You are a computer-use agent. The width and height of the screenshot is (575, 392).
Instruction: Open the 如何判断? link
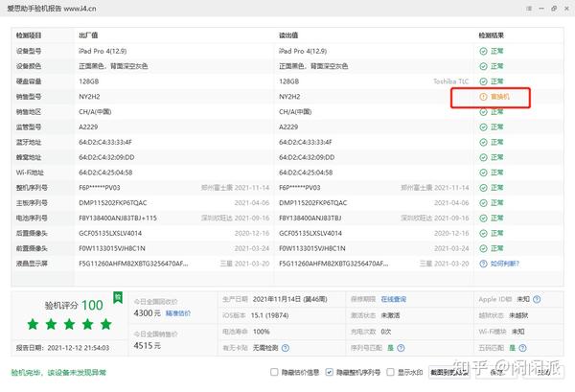505,264
